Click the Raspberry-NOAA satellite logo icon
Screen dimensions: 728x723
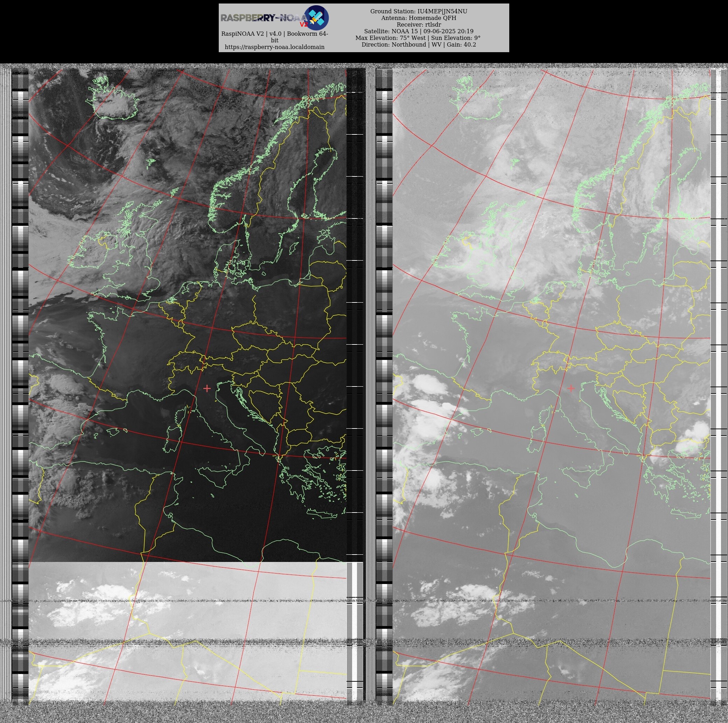click(316, 18)
